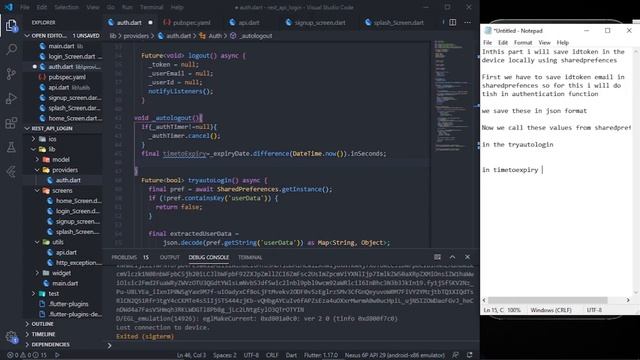This screenshot has height=360, width=640.
Task: Open the Extensions view
Action: point(11,122)
